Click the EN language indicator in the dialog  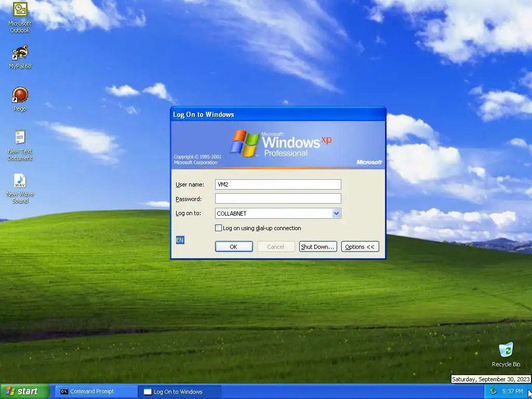pyautogui.click(x=180, y=240)
